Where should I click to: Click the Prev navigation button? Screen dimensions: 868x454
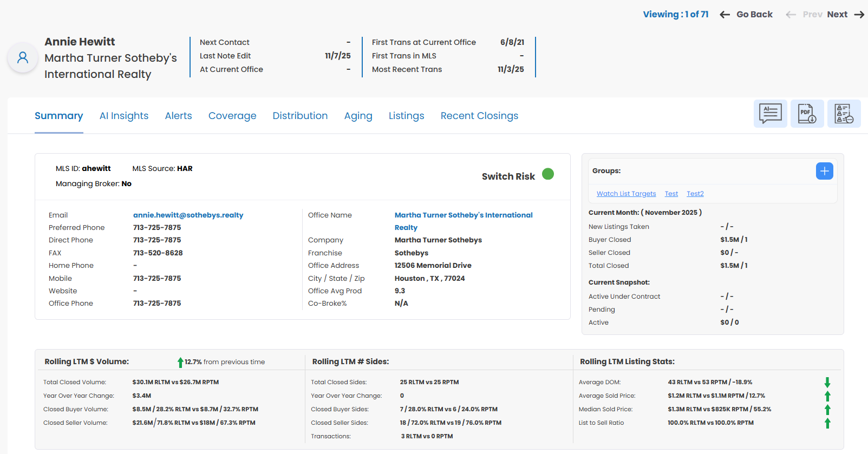point(812,15)
